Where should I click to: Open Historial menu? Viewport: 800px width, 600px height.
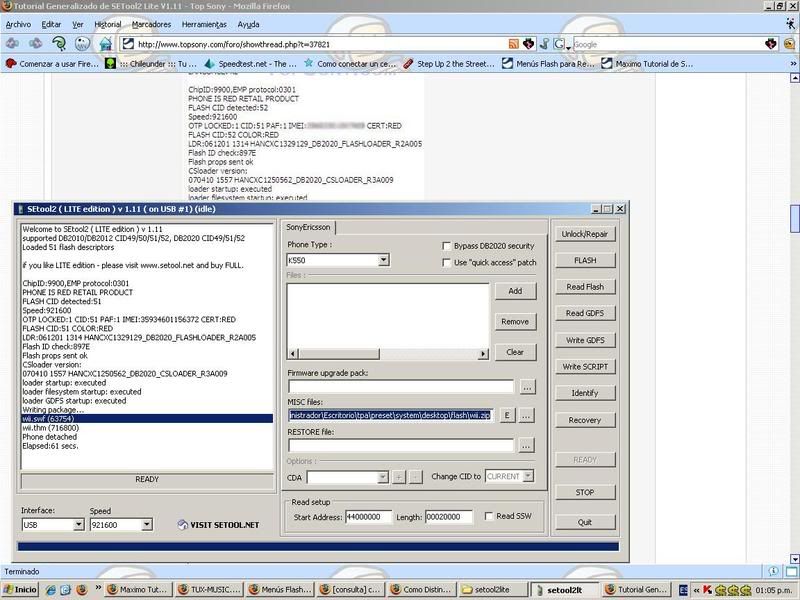[x=108, y=24]
